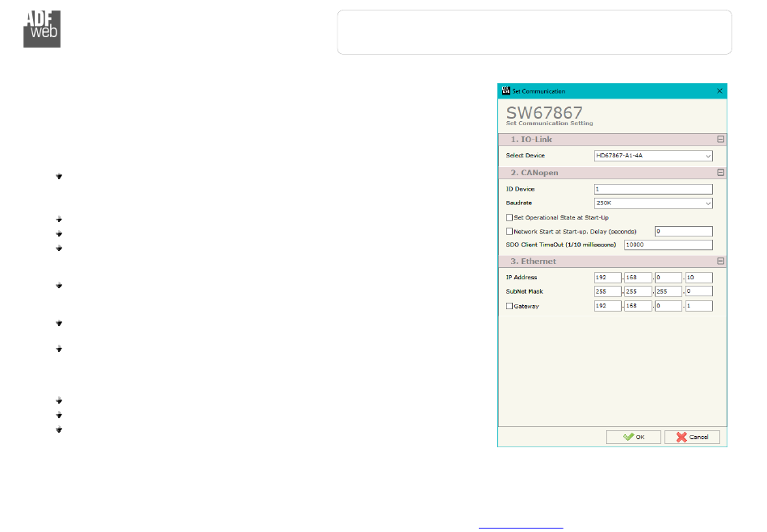
Task: Click the SubNet Mask third octet field
Action: [x=669, y=291]
